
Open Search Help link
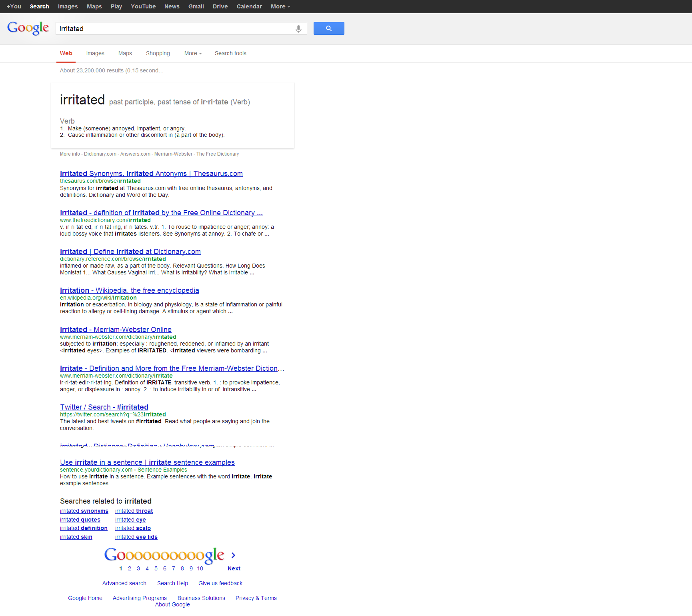pyautogui.click(x=172, y=583)
